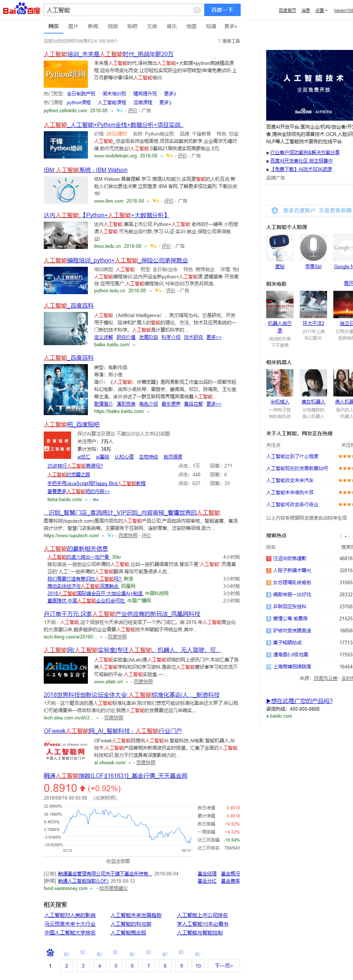
Task: Click the Baidu paw icon above page 1
Action: tap(50, 953)
